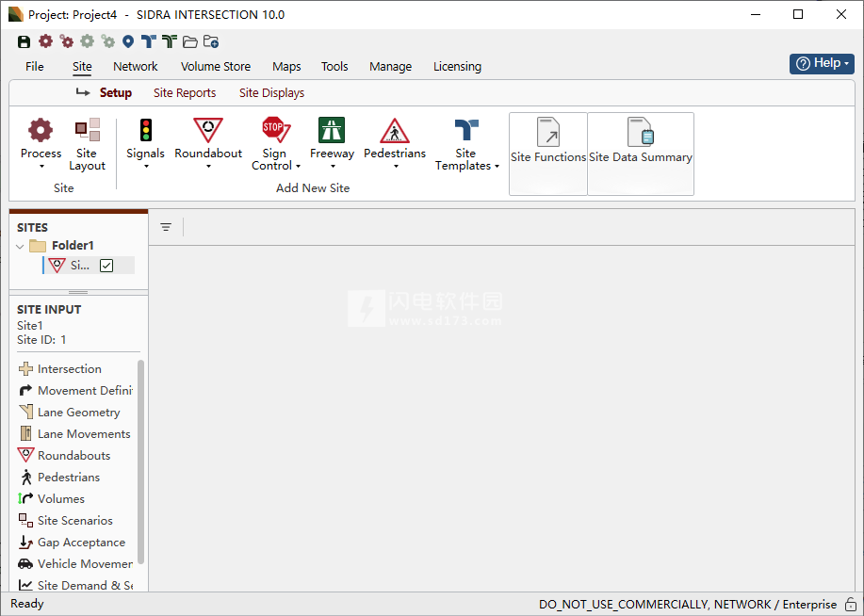Image resolution: width=864 pixels, height=616 pixels.
Task: Open Lane Geometry input
Action: (x=78, y=413)
